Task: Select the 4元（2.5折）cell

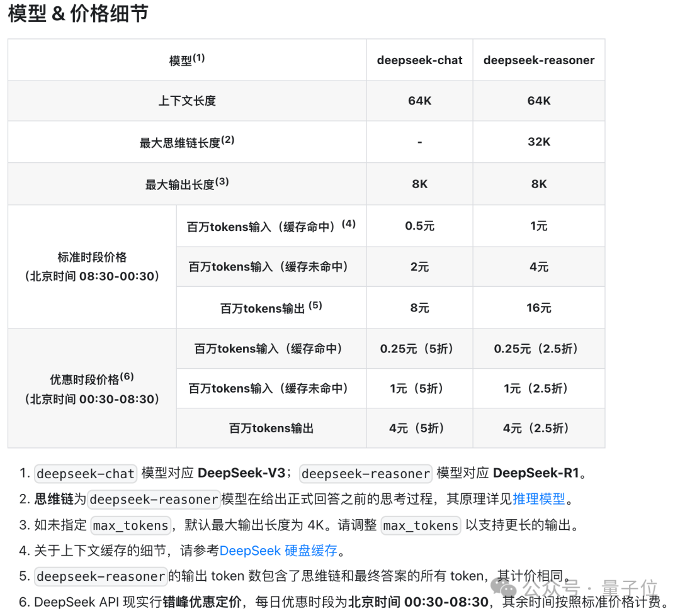Action: click(538, 428)
